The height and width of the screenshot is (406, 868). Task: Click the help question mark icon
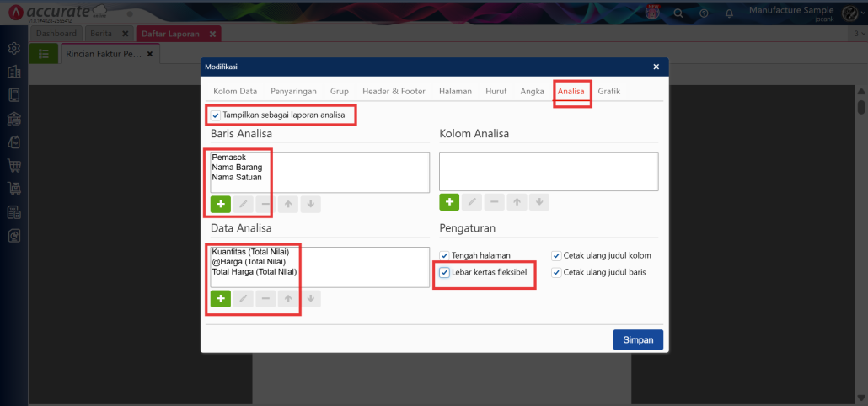click(704, 13)
